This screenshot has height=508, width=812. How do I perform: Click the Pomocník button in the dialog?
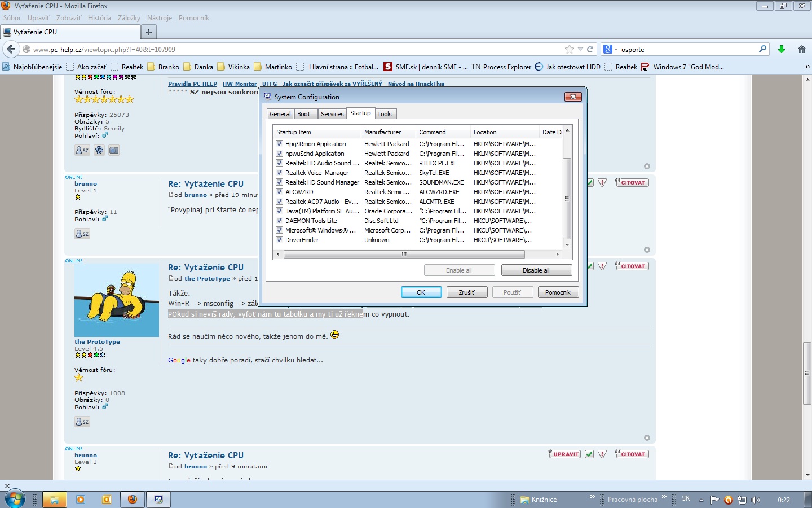(x=558, y=292)
